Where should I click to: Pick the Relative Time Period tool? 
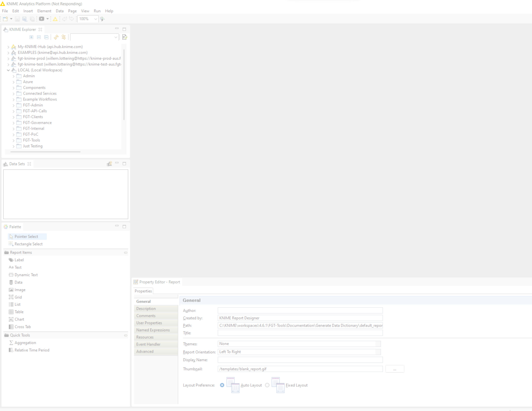click(29, 350)
